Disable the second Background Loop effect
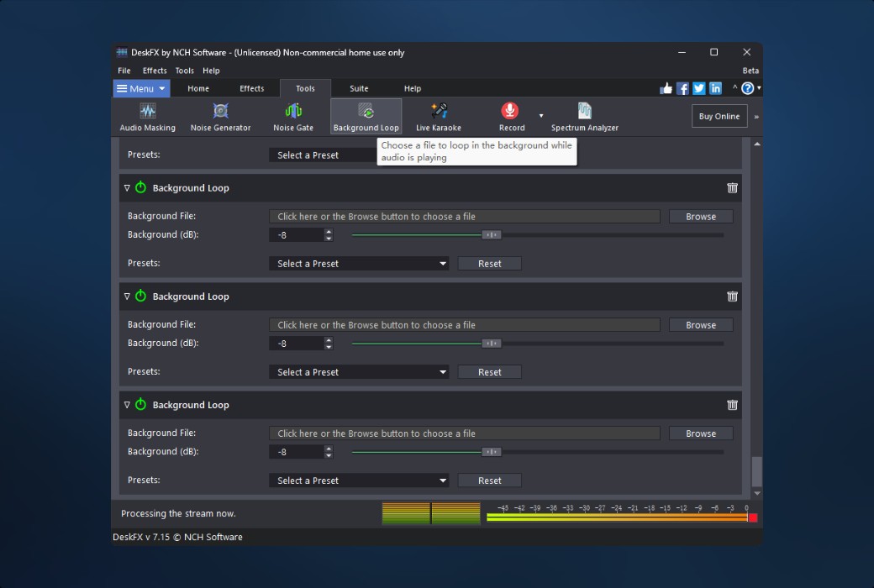Viewport: 874px width, 588px height. point(140,297)
